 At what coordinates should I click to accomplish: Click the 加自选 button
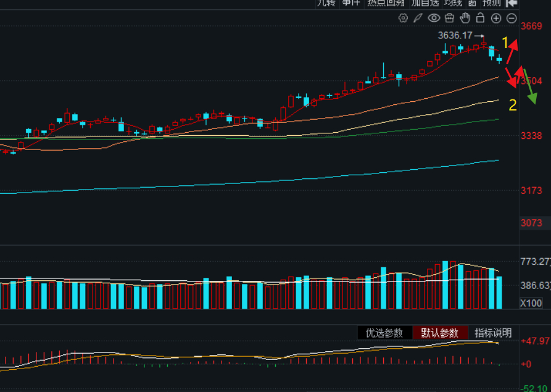(425, 3)
